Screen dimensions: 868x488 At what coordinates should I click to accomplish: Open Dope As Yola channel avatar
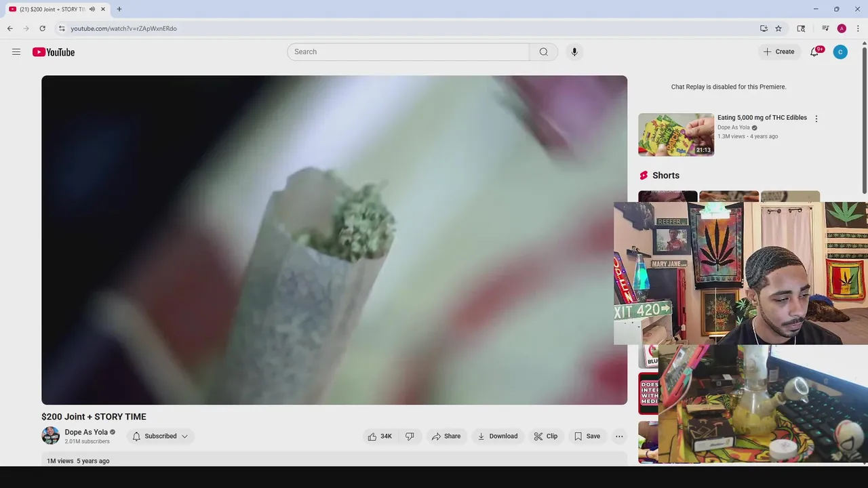pos(50,436)
